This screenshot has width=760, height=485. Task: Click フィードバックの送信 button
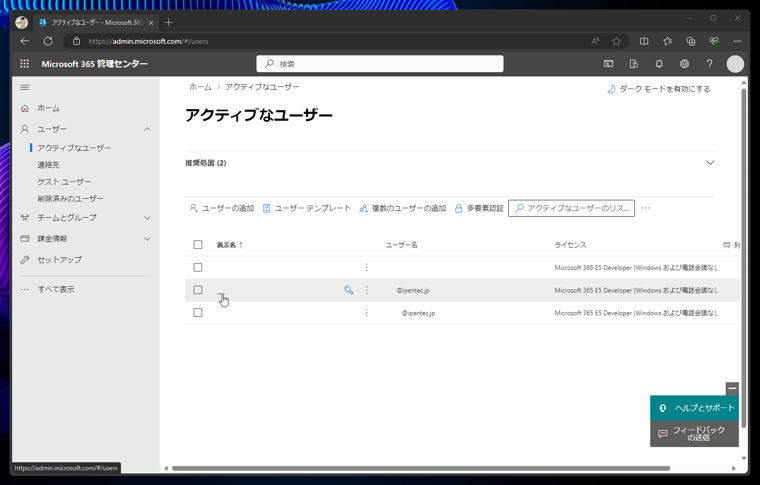pos(694,434)
